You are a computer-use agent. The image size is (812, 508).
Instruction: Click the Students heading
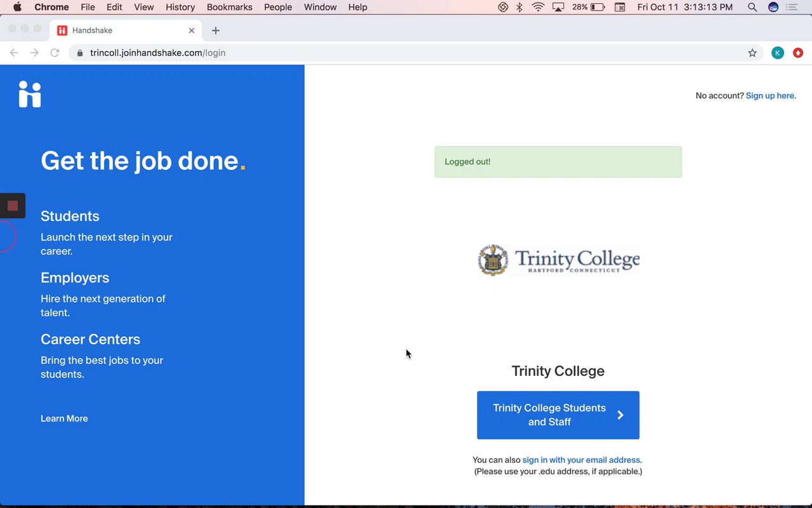70,216
